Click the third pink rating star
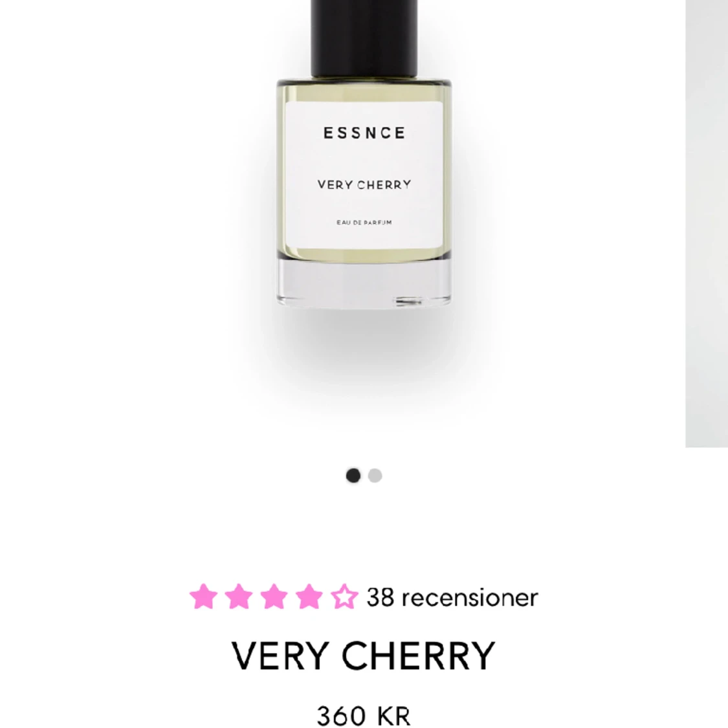Image resolution: width=728 pixels, height=728 pixels. tap(274, 596)
